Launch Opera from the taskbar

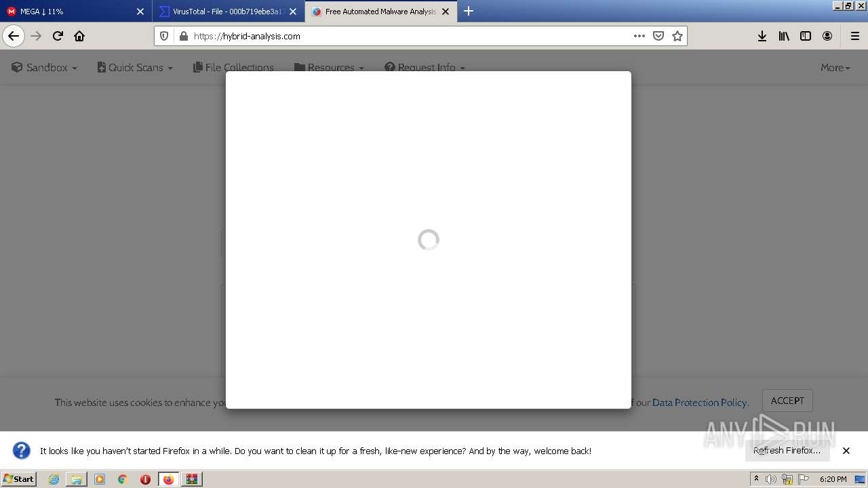point(145,479)
